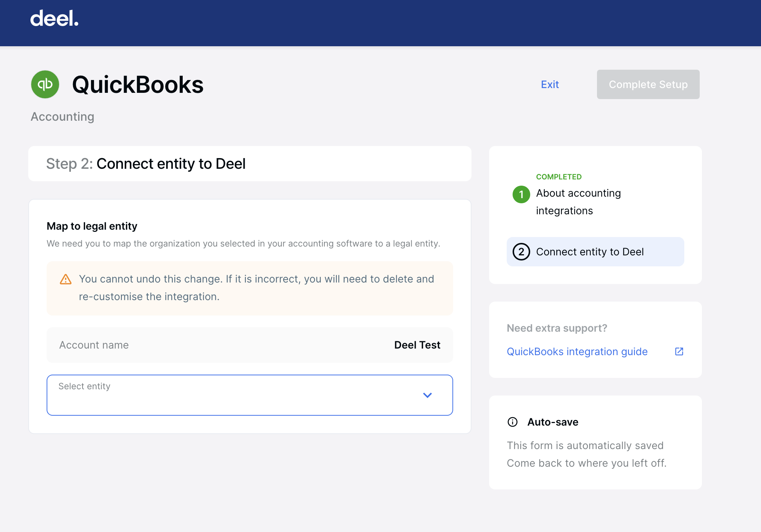This screenshot has width=761, height=532.
Task: Exit the QuickBooks setup
Action: [x=550, y=84]
